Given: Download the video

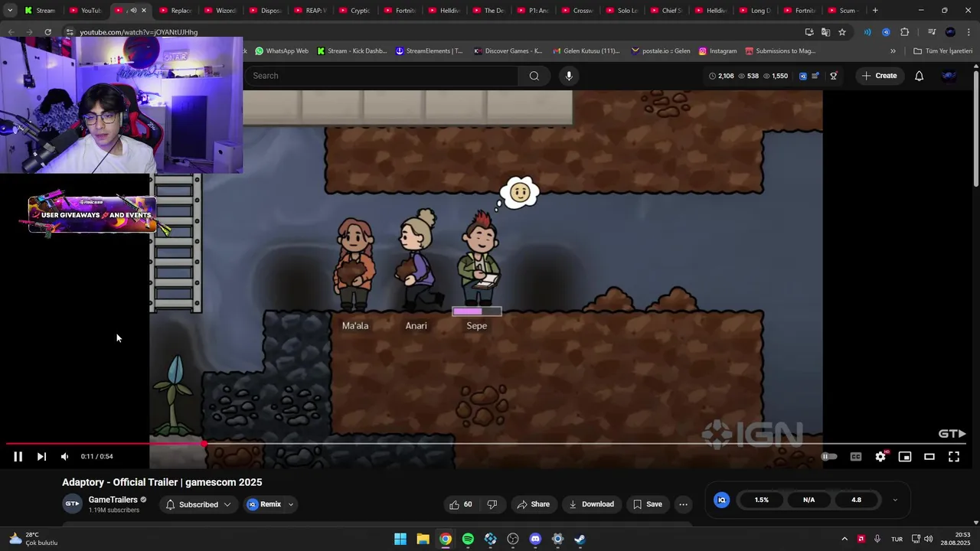Looking at the screenshot, I should [x=591, y=504].
